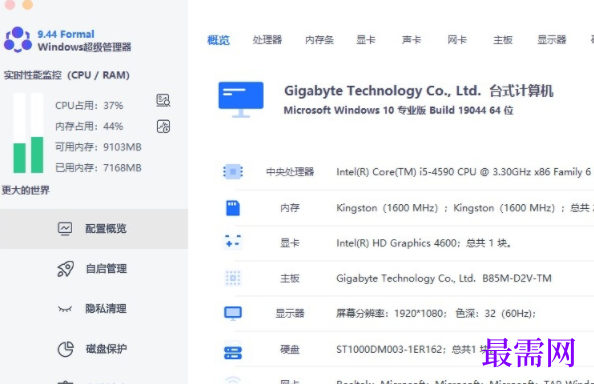The width and height of the screenshot is (594, 384).
Task: Switch to the 显示器 tab
Action: click(x=552, y=40)
